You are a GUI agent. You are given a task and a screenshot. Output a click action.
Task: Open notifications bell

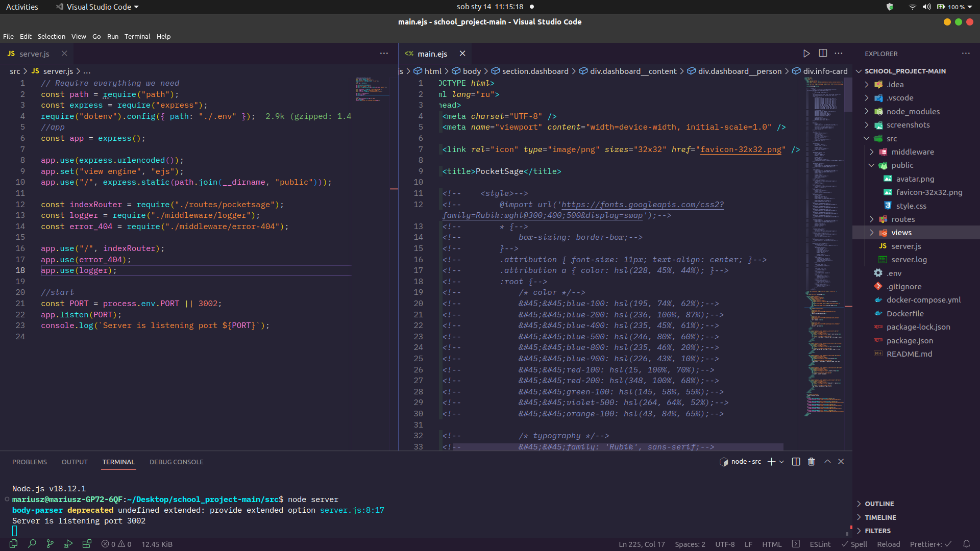[966, 544]
